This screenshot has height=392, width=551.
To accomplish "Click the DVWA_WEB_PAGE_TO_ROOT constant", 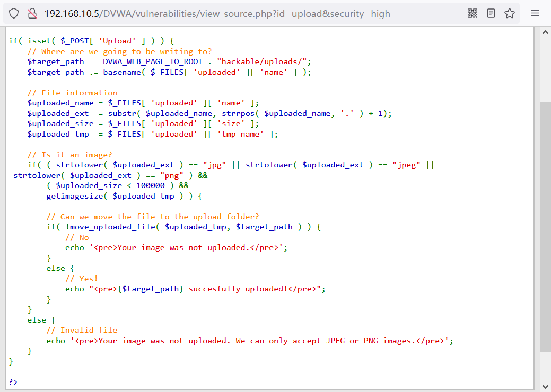I will pos(153,61).
